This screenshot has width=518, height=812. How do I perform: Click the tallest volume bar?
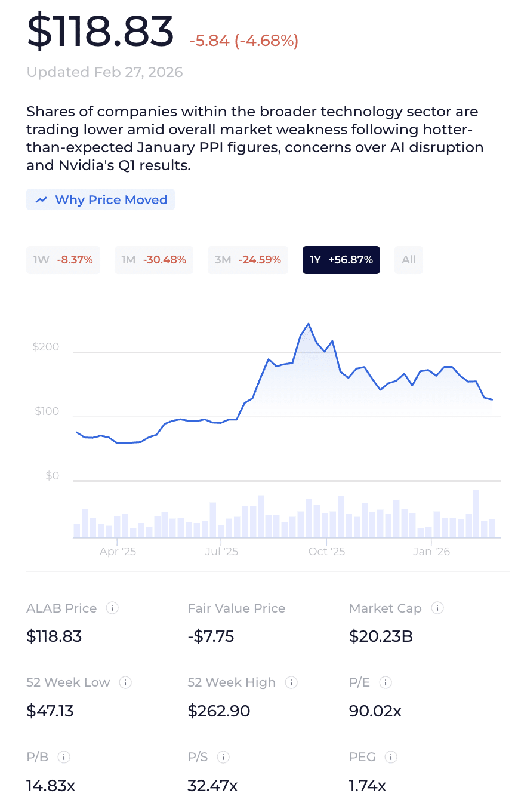click(x=476, y=514)
